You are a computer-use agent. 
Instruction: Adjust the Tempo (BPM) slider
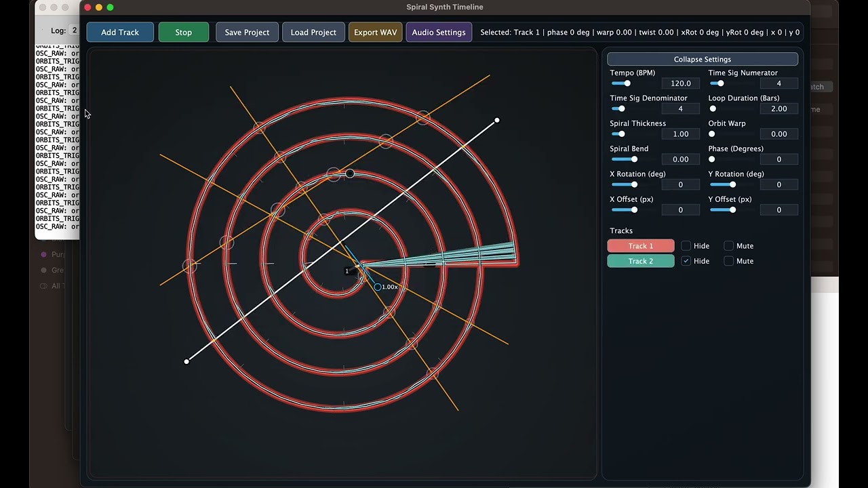coord(633,83)
